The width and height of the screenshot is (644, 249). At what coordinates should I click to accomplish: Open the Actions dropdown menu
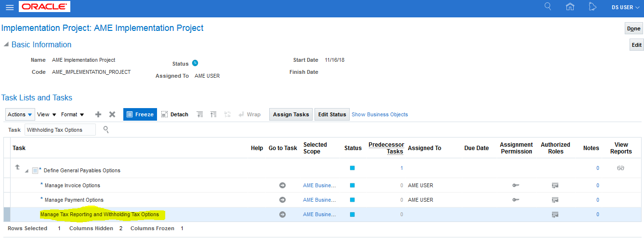click(x=20, y=114)
